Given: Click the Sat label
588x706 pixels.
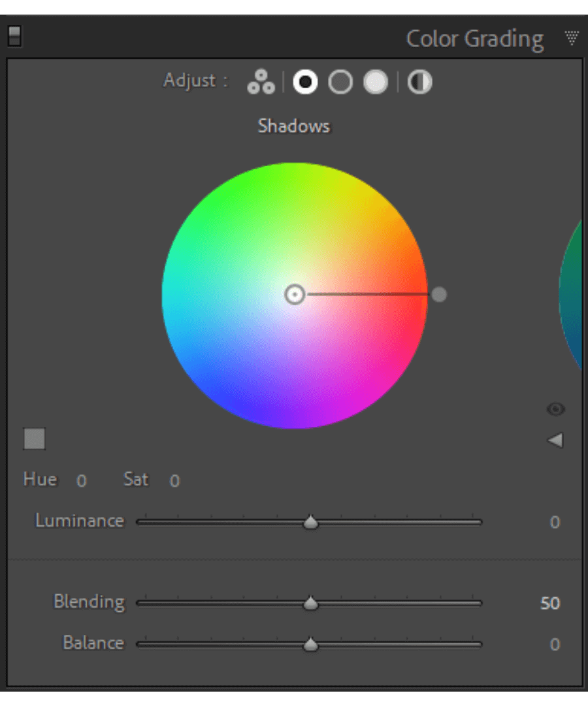Looking at the screenshot, I should pos(136,480).
